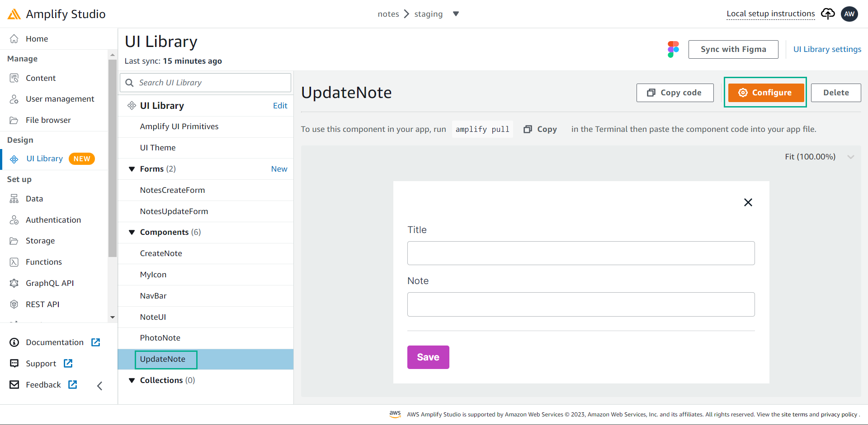Viewport: 868px width, 425px height.
Task: Close the UpdateNote form preview with X
Action: (x=748, y=202)
